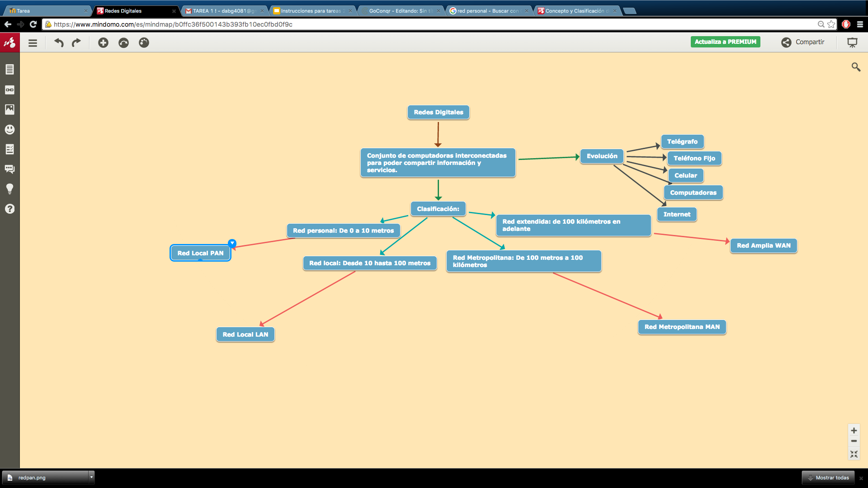
Task: Click the add topic plus icon
Action: pyautogui.click(x=103, y=42)
